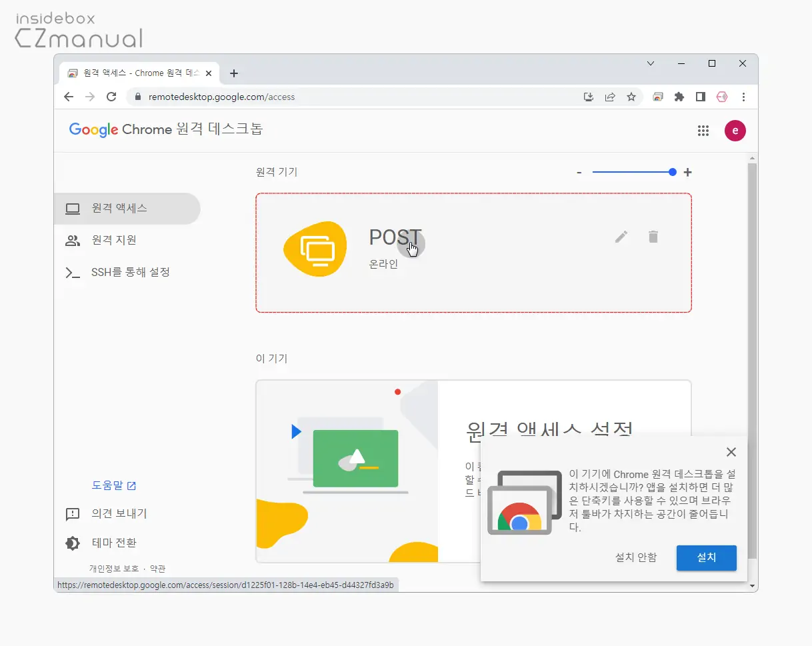Open the 약관 terms link
Screen dimensions: 812x646
[x=157, y=569]
